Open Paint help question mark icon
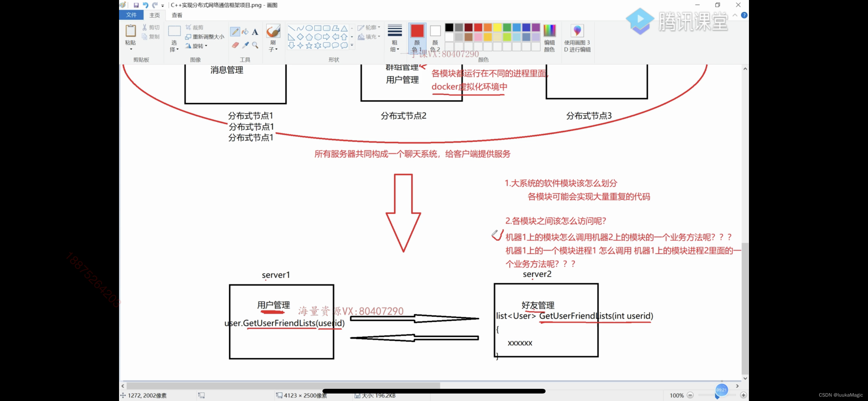The height and width of the screenshot is (401, 868). (x=744, y=15)
